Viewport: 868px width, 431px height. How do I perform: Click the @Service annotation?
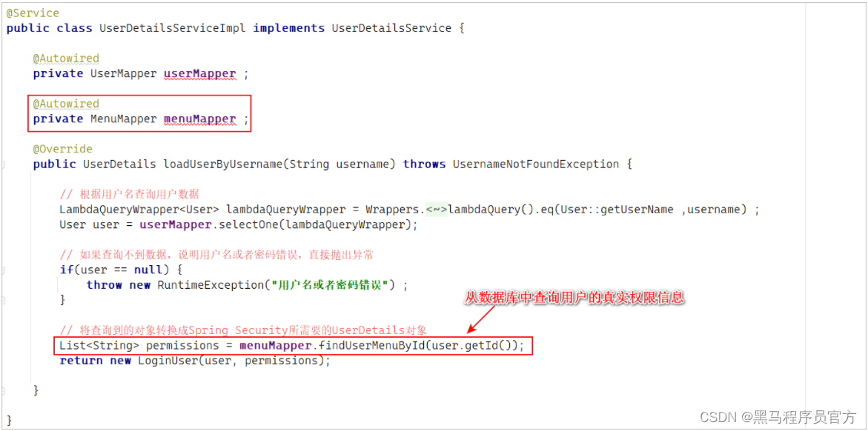pyautogui.click(x=33, y=13)
